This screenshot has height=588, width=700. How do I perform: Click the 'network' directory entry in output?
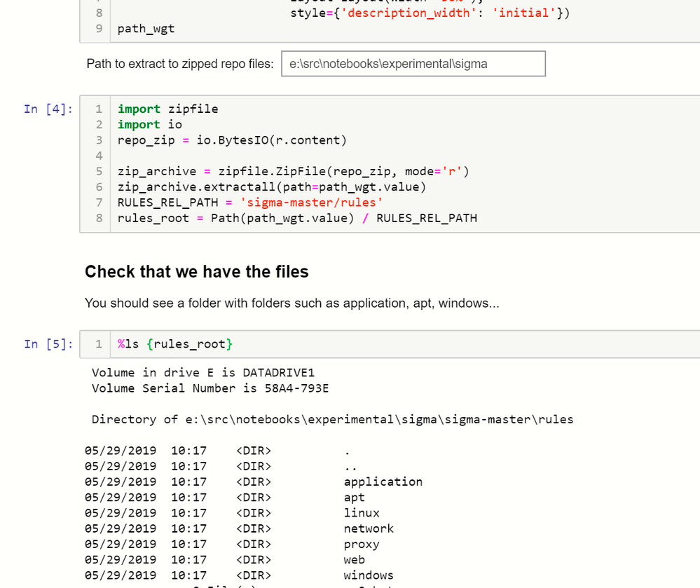[369, 528]
